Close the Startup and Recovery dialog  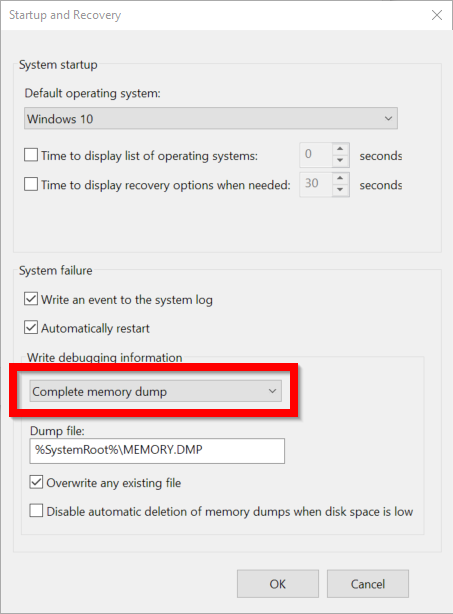pos(437,15)
